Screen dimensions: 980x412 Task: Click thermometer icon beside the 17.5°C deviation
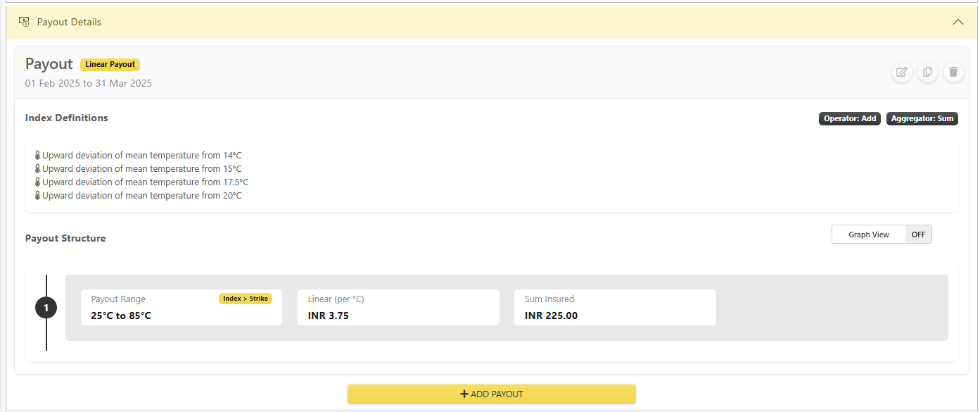(37, 182)
